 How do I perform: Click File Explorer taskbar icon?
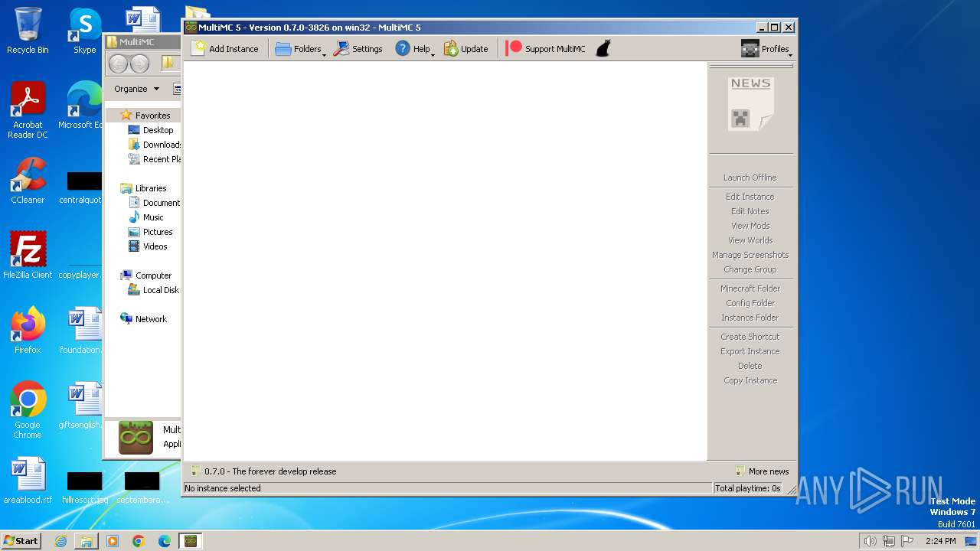87,541
